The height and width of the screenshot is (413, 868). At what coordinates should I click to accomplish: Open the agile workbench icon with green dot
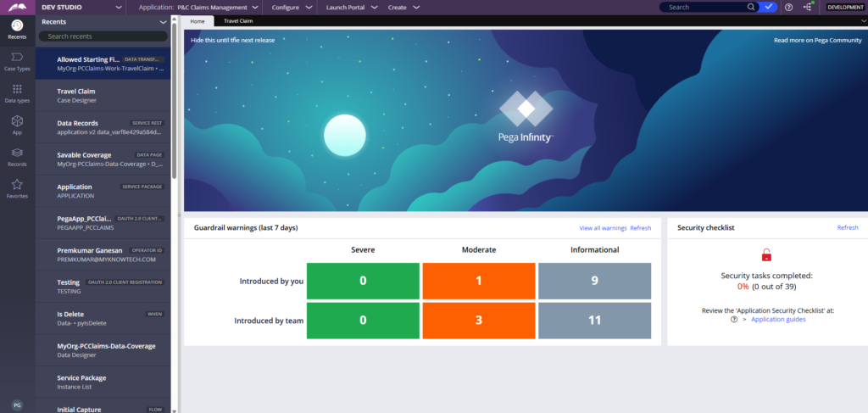pos(808,7)
